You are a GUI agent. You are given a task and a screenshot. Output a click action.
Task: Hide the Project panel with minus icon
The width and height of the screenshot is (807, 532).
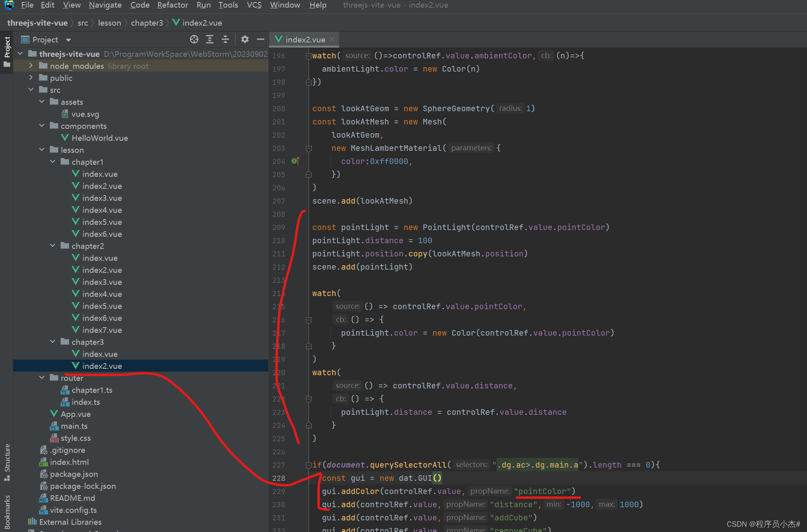coord(261,39)
